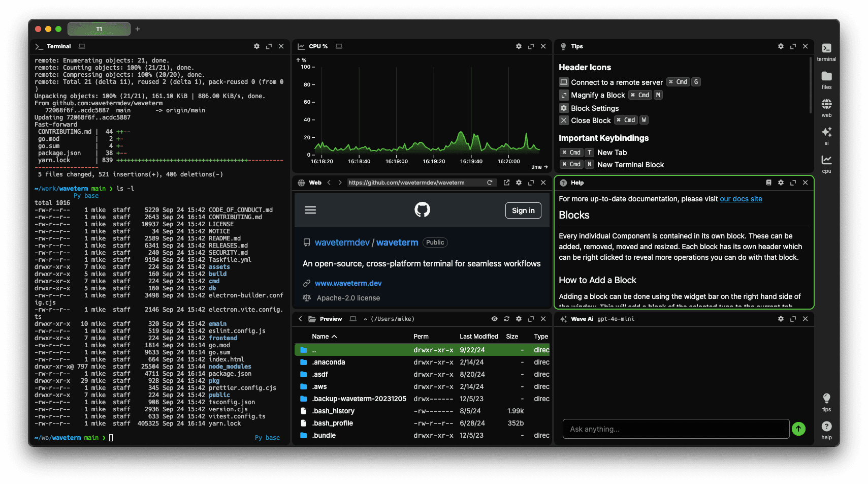Change sort order using the Name column chevron
The image size is (868, 484).
335,336
